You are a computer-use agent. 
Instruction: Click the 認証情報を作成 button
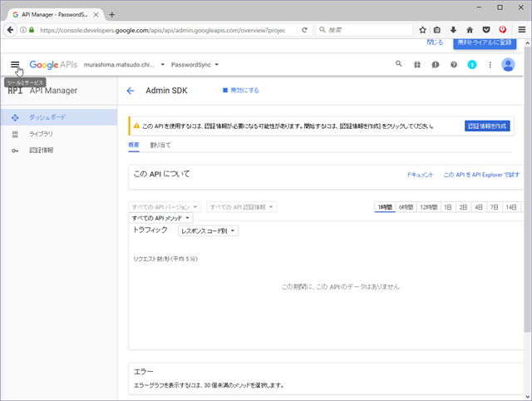click(487, 126)
